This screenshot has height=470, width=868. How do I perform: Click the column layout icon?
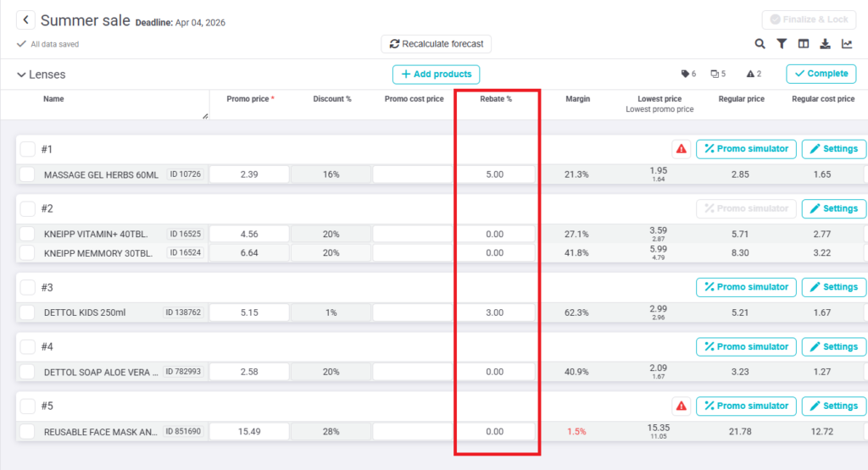[803, 44]
